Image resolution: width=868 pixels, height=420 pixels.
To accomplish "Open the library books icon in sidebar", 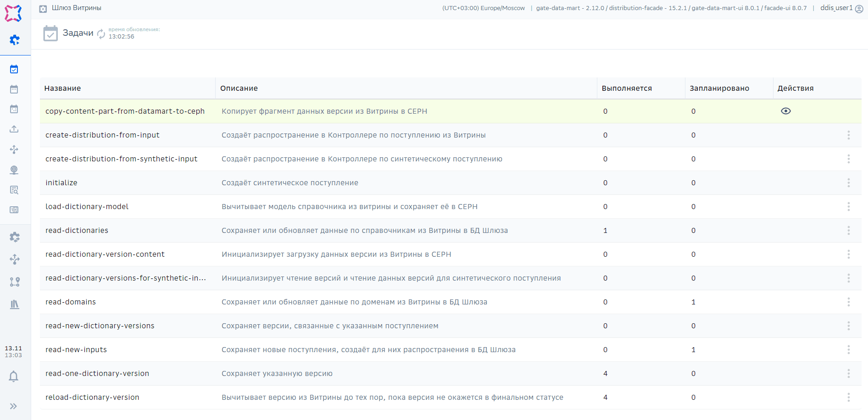I will [x=15, y=304].
